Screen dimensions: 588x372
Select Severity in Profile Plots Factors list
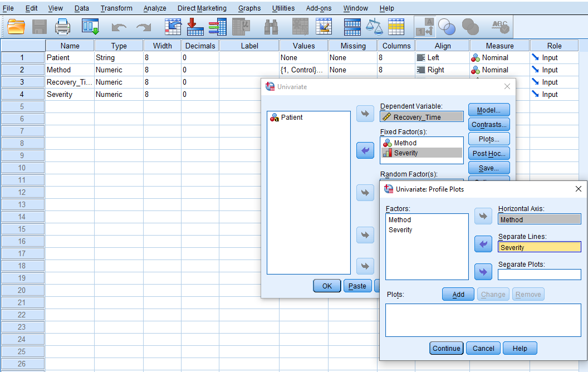point(400,230)
